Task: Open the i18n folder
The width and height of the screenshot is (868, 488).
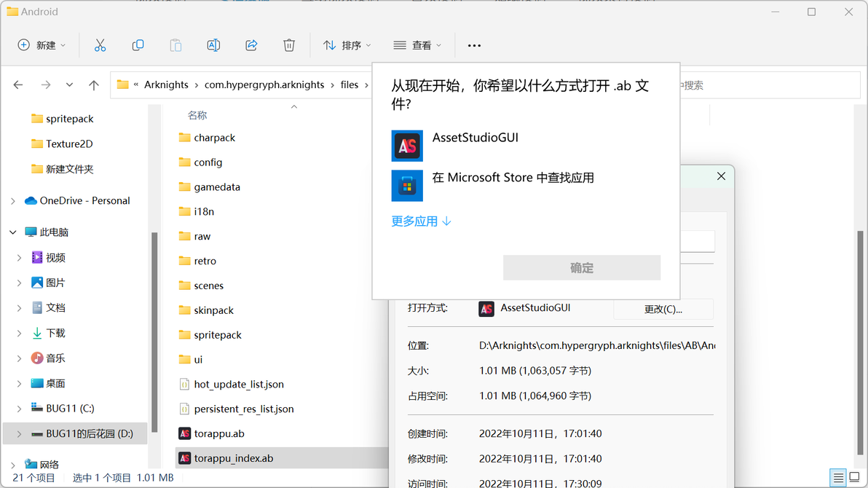Action: [x=204, y=212]
